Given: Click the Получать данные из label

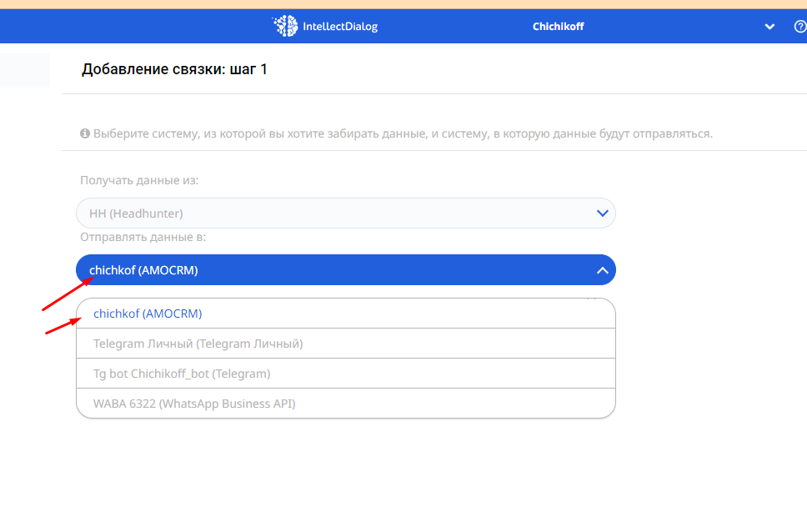Looking at the screenshot, I should coord(139,180).
